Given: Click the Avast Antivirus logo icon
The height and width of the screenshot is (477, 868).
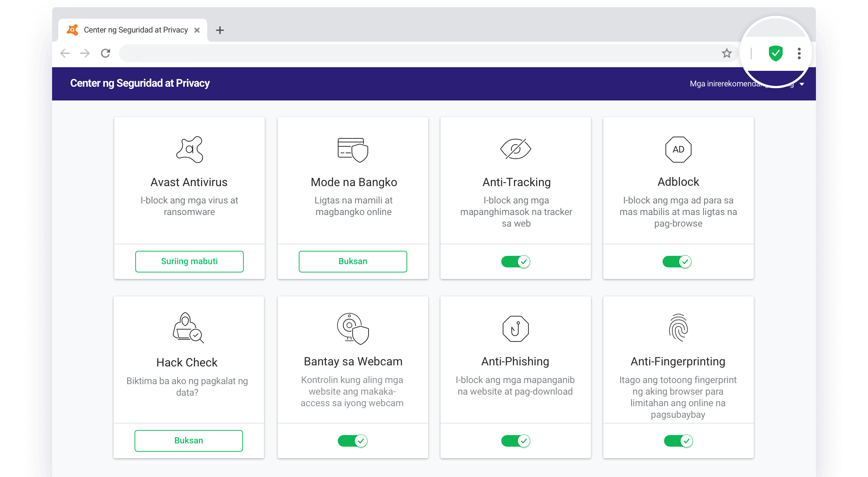Looking at the screenshot, I should click(190, 150).
